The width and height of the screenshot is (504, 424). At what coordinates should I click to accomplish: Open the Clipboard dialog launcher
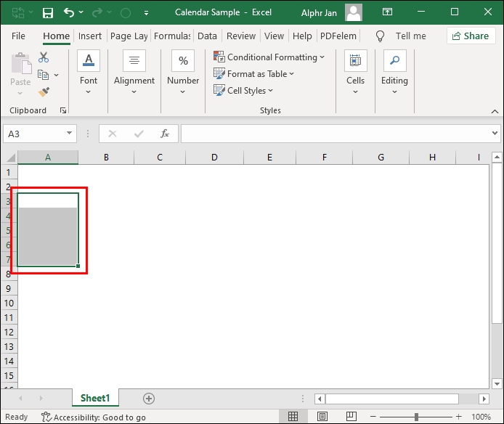(x=63, y=110)
